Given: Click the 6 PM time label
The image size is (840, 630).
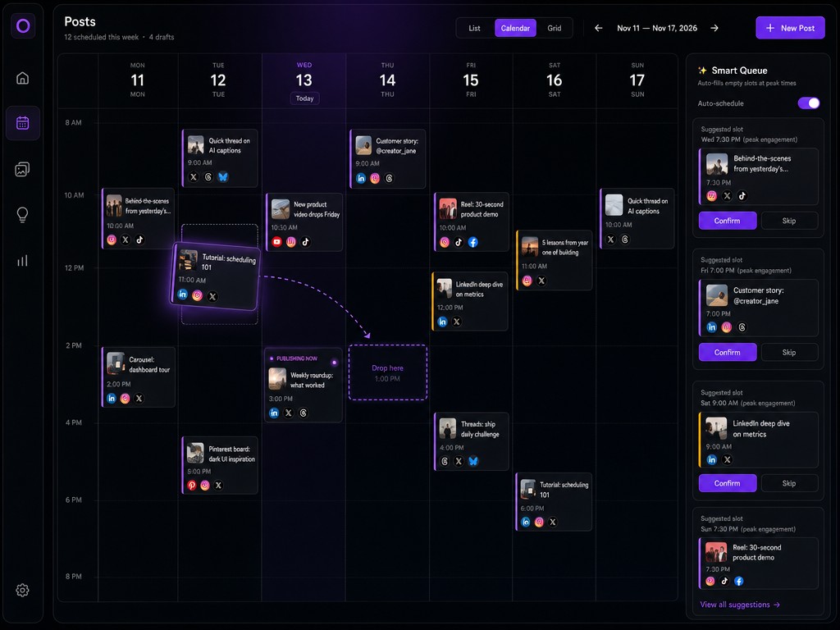Looking at the screenshot, I should click(x=73, y=500).
